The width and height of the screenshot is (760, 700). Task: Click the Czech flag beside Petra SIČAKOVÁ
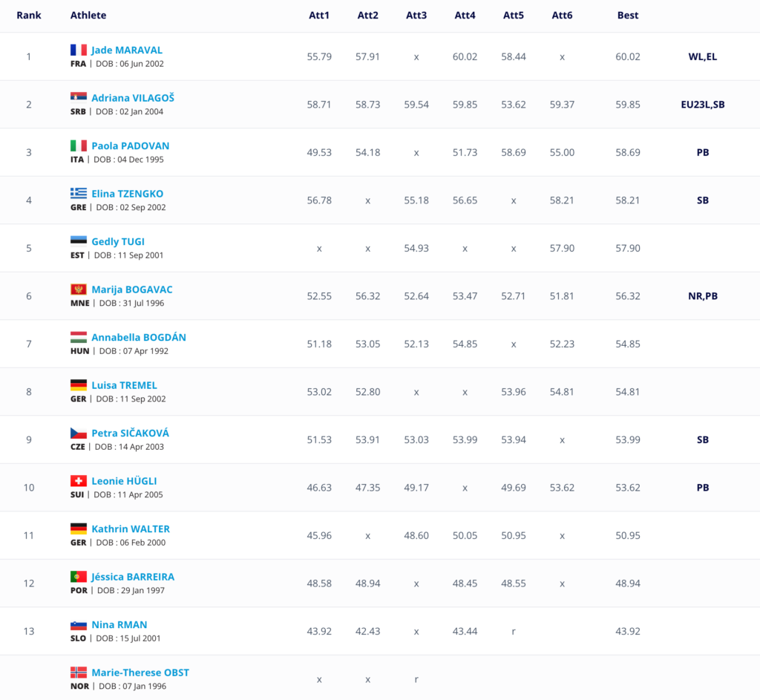pyautogui.click(x=79, y=433)
